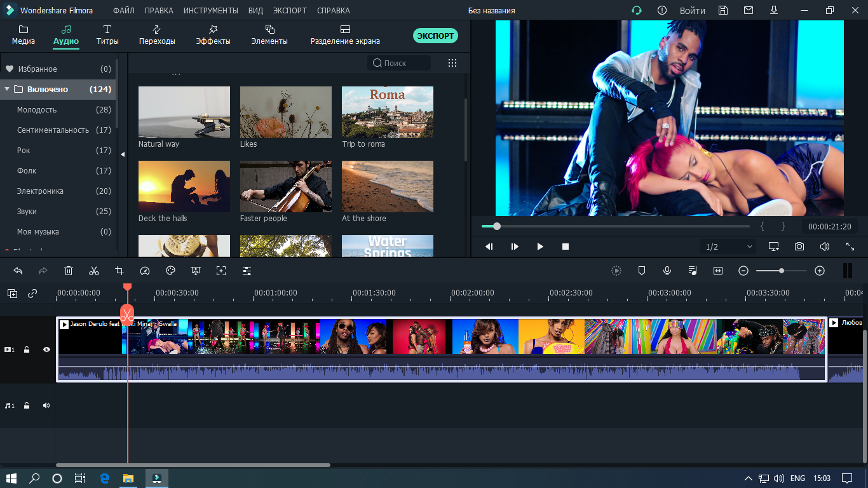
Task: Open the color palette correction tool
Action: coord(170,271)
